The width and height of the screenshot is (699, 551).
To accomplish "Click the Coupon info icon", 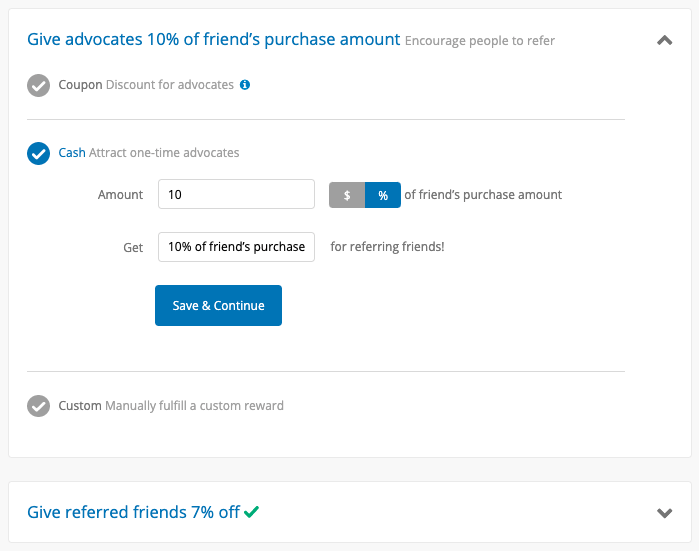I will click(x=245, y=85).
